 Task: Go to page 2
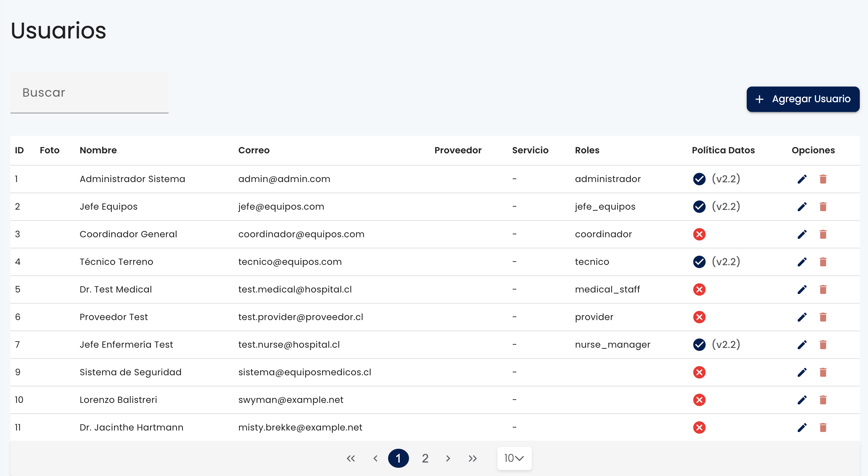pyautogui.click(x=425, y=458)
